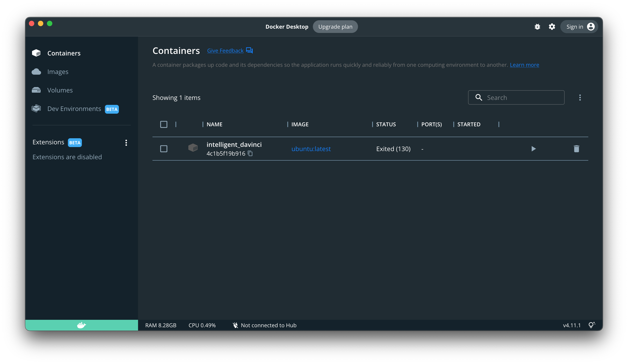Copy the container ID 4c1b5f19b916
Screen dimensions: 628x364
pyautogui.click(x=250, y=154)
